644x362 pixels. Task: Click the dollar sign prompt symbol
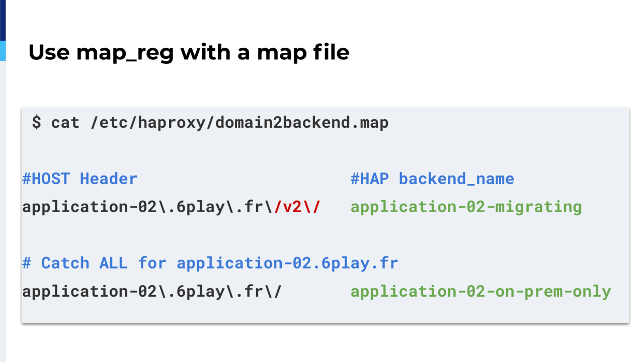36,122
